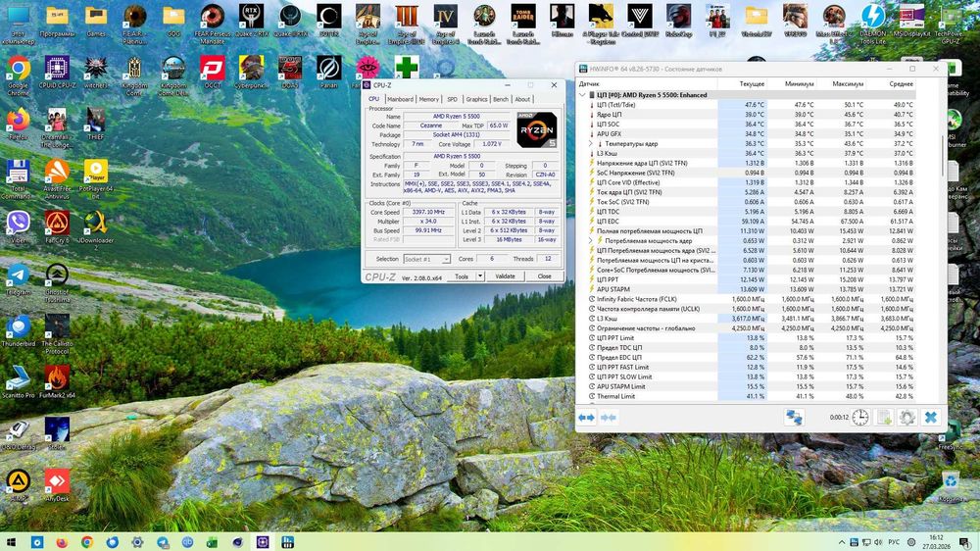Click the Close button in CPU-Z
980x551 pixels.
(x=543, y=276)
